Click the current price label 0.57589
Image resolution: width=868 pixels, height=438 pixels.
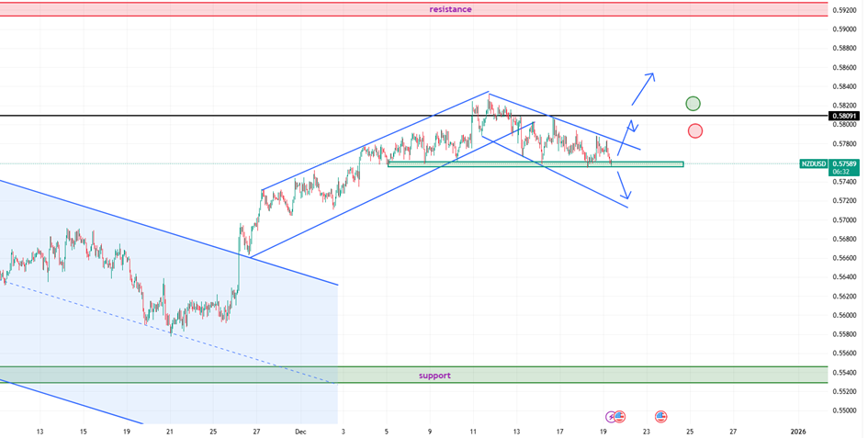[844, 163]
